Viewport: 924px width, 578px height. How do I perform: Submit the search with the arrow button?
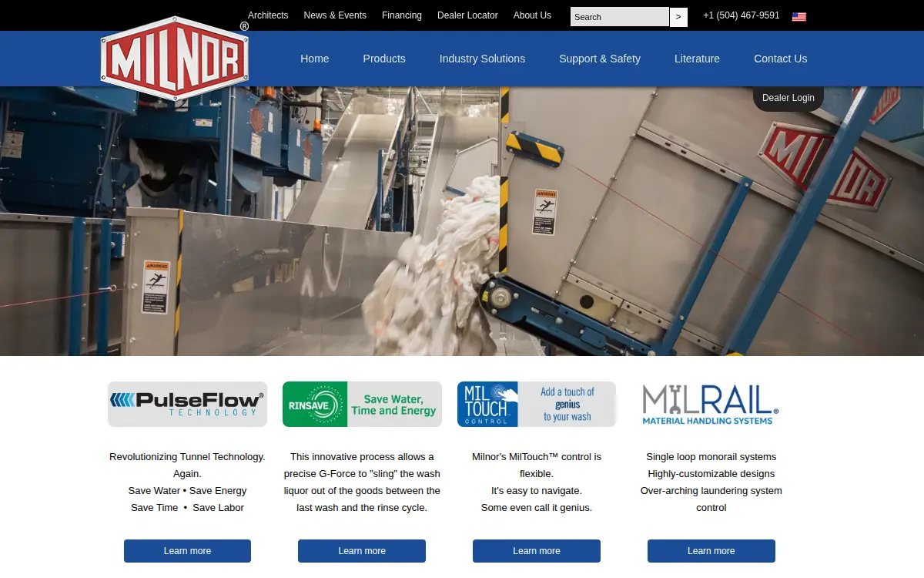(678, 17)
